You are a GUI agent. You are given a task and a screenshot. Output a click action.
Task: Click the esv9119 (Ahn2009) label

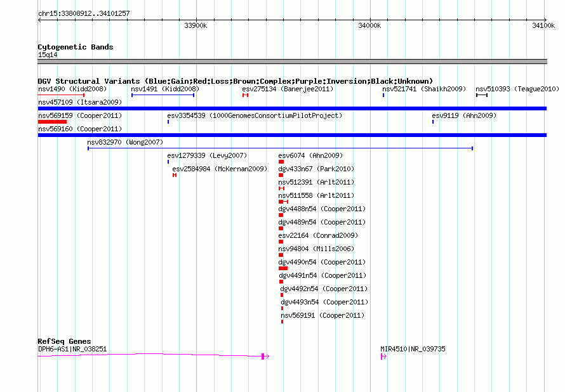click(464, 115)
